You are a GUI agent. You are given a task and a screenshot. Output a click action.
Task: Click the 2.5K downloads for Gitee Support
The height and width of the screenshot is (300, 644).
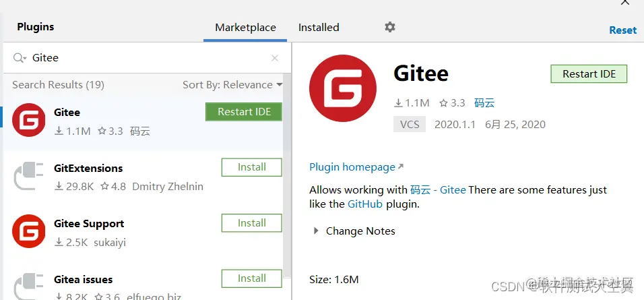pyautogui.click(x=71, y=243)
